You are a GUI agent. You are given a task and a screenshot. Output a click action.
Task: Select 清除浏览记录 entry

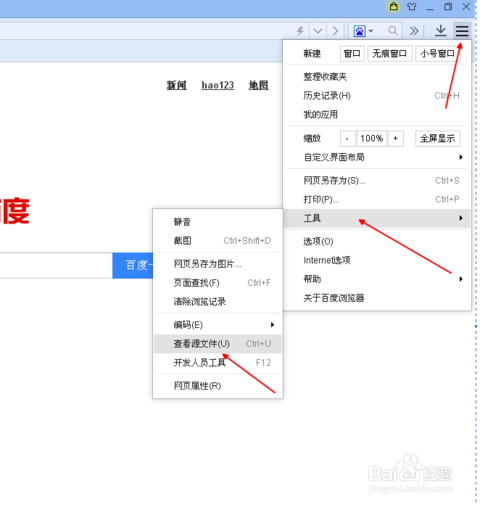tap(218, 302)
